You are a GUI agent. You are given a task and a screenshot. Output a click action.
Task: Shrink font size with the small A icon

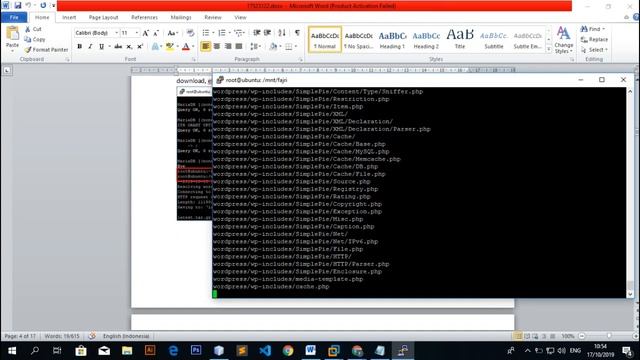pyautogui.click(x=156, y=33)
